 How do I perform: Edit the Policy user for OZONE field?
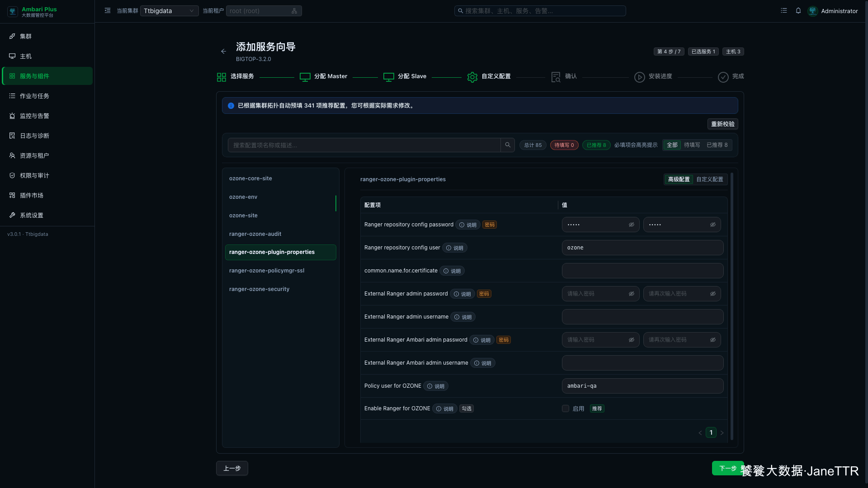642,386
